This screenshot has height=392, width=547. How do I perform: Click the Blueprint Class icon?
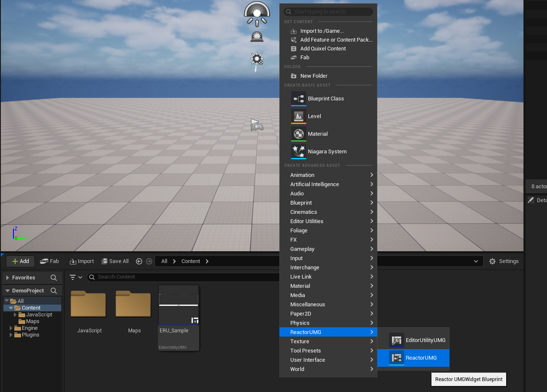pos(299,99)
